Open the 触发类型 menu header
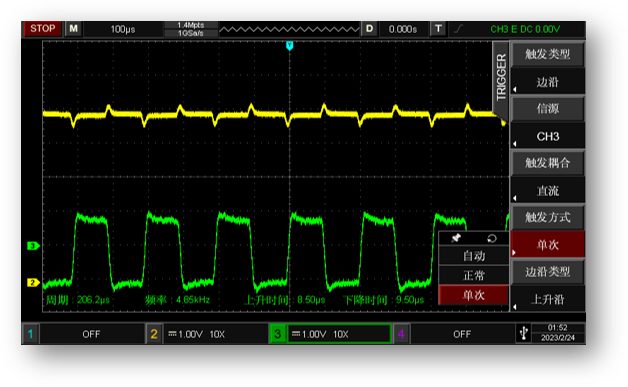The image size is (628, 387). click(547, 54)
